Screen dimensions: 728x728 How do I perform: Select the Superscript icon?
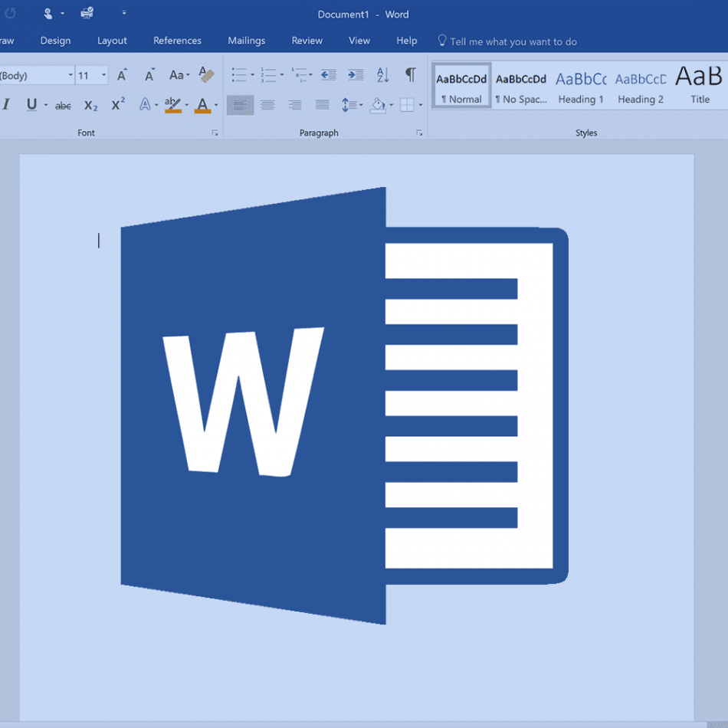(116, 105)
